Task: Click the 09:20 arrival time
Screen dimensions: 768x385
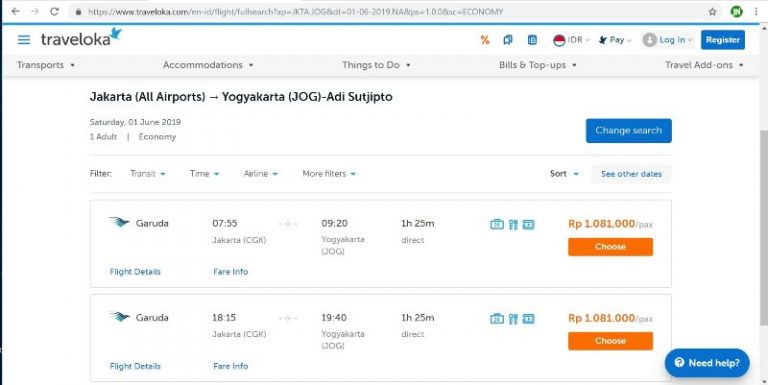Action: [335, 223]
